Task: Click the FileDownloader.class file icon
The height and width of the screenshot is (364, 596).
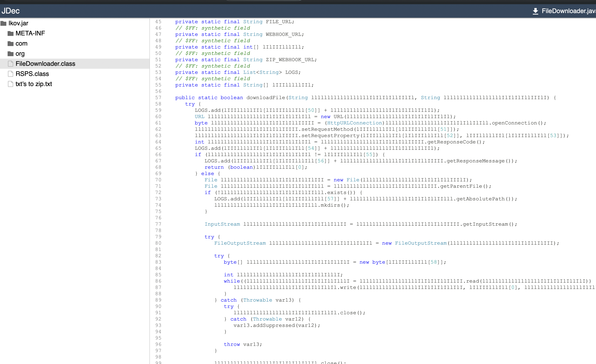Action: click(x=10, y=64)
